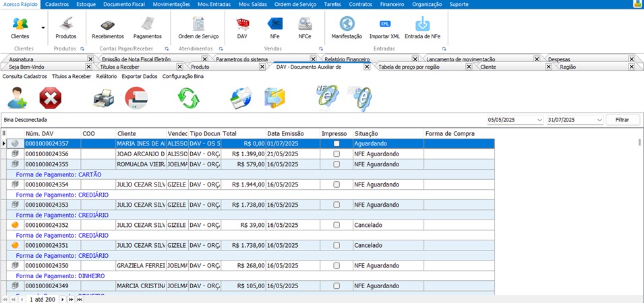Viewport: 644px width, 303px height.
Task: Click Exportar Dados in the submenu
Action: pyautogui.click(x=140, y=77)
